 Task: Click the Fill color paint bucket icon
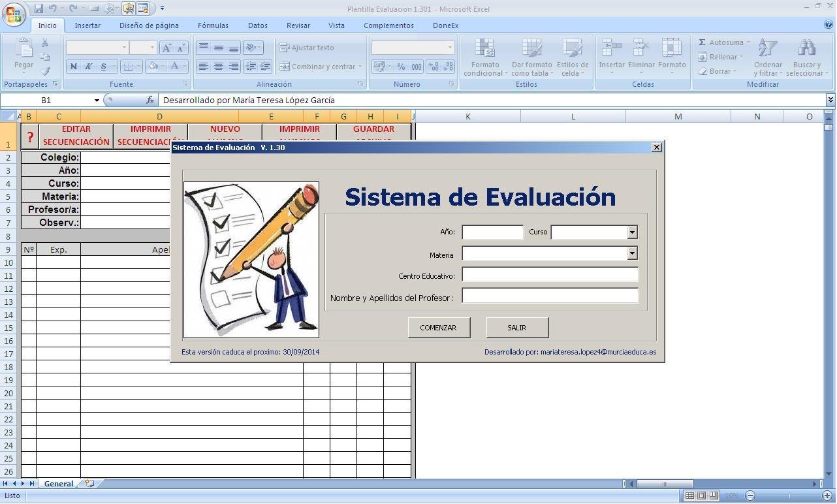pyautogui.click(x=153, y=67)
